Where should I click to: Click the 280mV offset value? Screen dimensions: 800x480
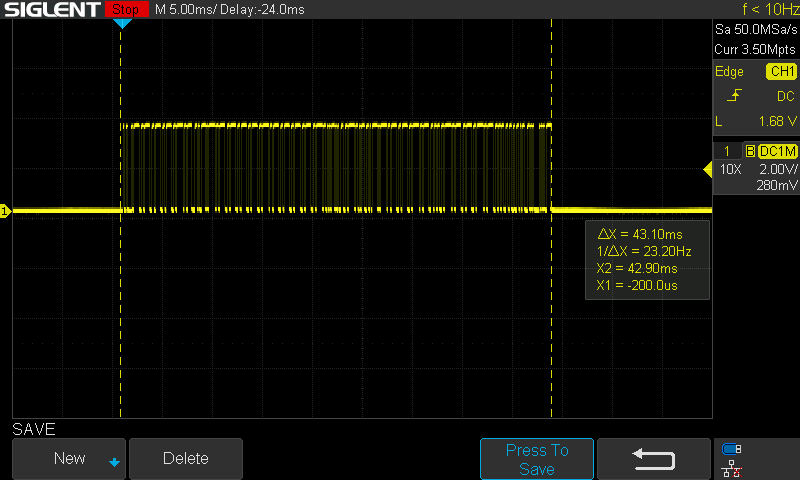tap(777, 186)
